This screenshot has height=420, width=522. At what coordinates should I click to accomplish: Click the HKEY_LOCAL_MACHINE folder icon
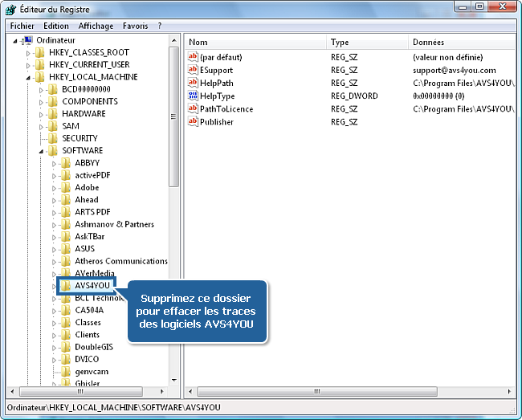(x=39, y=77)
